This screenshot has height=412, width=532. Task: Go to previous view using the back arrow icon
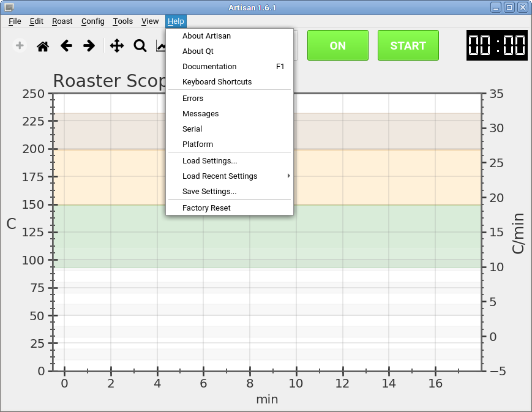[66, 45]
